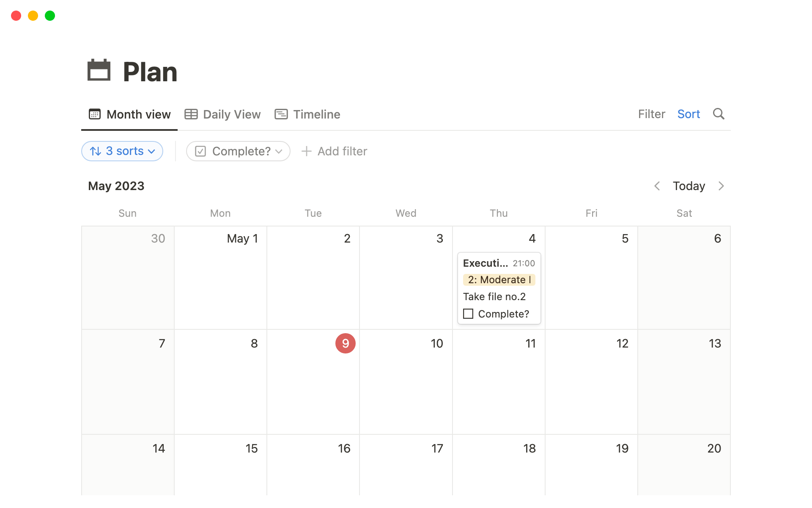Click the Month view calendar icon
The image size is (812, 508).
tap(94, 114)
